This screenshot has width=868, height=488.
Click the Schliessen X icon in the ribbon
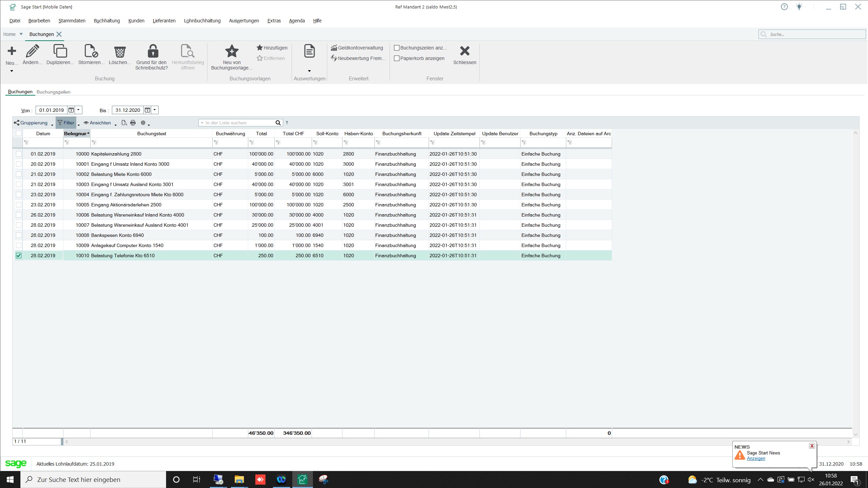pyautogui.click(x=465, y=51)
